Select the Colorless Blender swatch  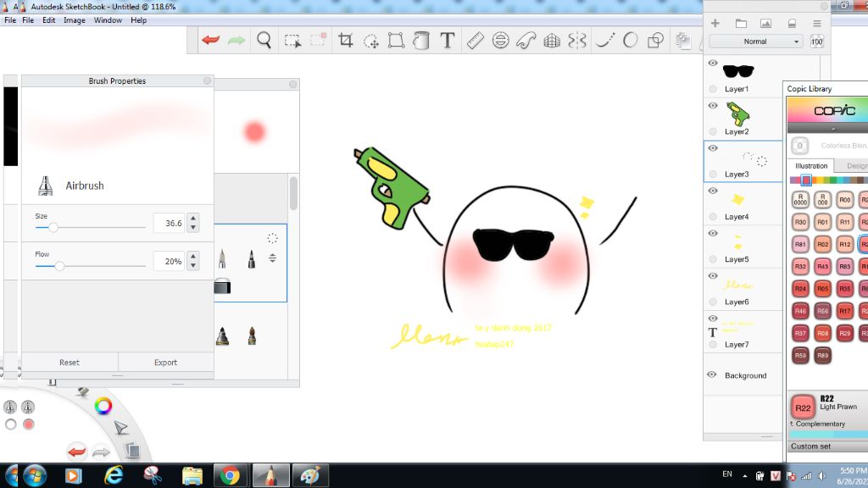tap(799, 146)
